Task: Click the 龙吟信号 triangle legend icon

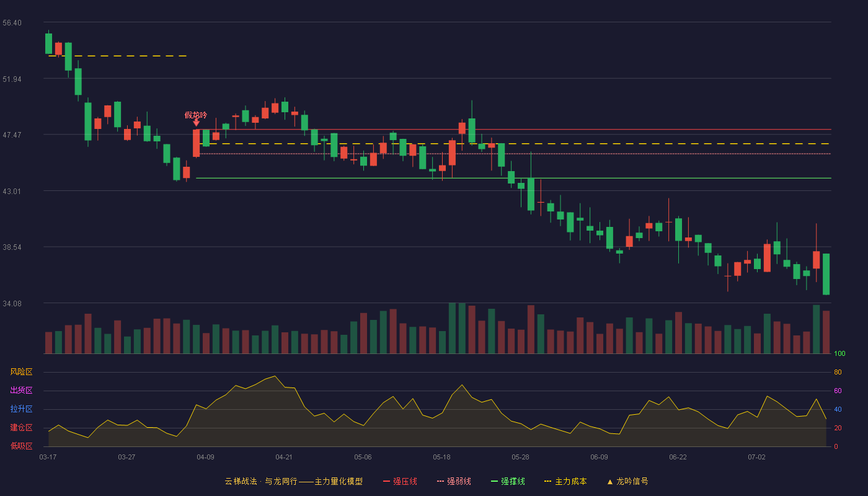Action: [610, 482]
